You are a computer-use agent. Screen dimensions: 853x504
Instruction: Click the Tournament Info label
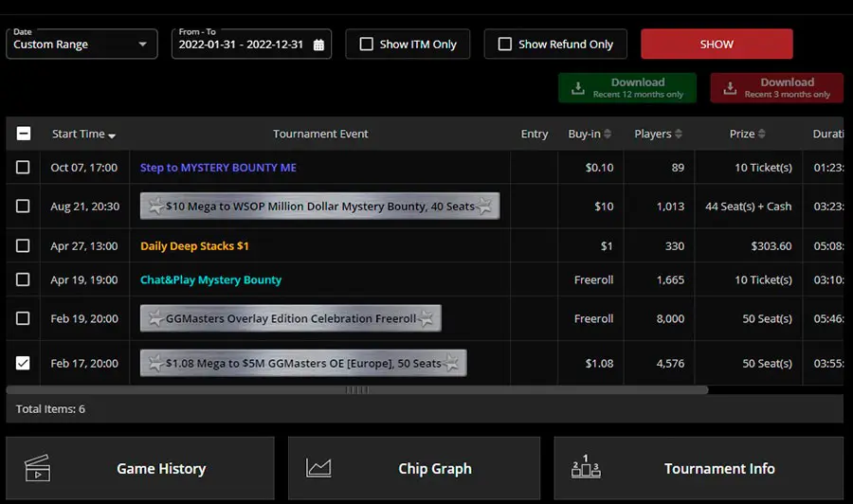pyautogui.click(x=719, y=469)
